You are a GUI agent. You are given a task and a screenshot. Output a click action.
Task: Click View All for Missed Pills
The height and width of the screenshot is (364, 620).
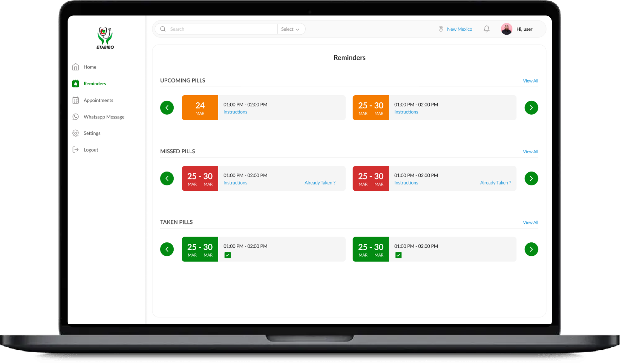point(530,151)
